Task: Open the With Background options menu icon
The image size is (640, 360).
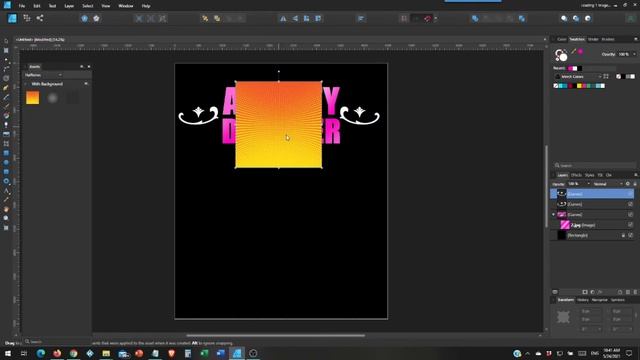Action: 86,84
